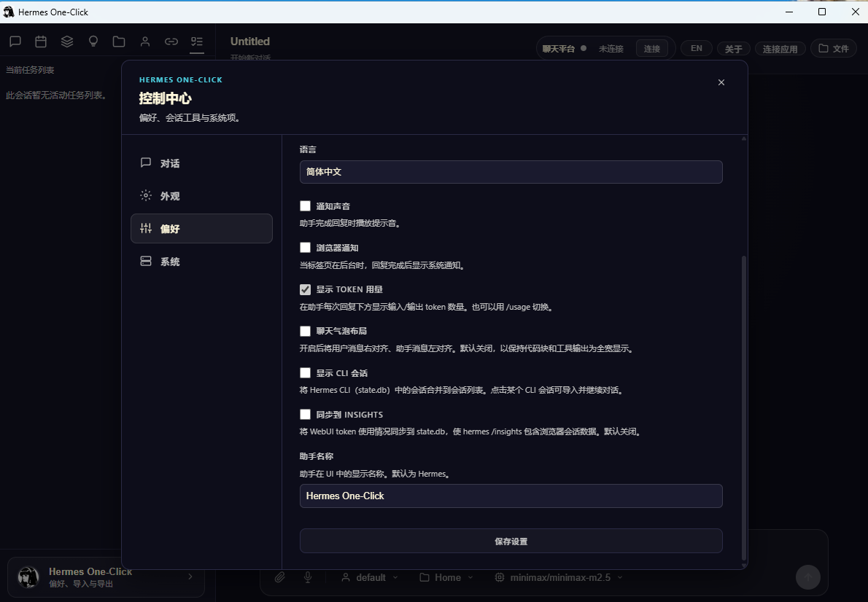Screen dimensions: 868x602
Task: Click the attachment paperclip icon
Action: pyautogui.click(x=280, y=577)
